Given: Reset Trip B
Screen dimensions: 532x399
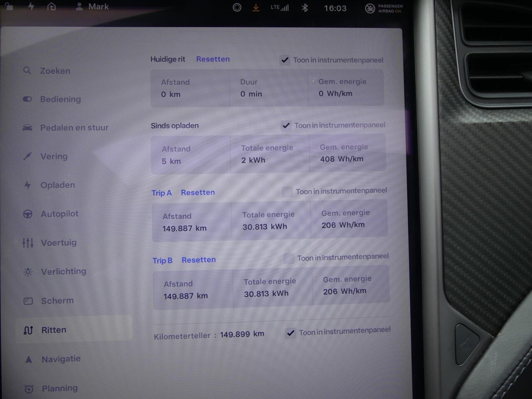Looking at the screenshot, I should (199, 260).
